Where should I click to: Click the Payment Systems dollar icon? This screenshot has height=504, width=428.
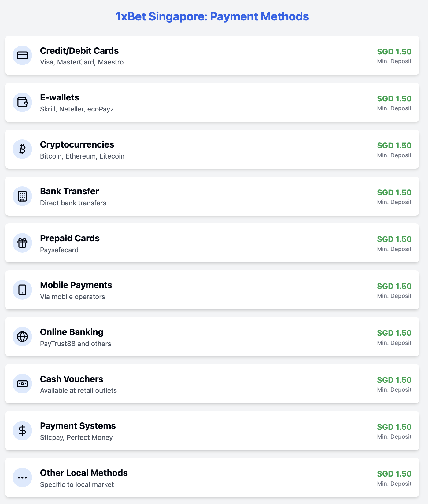coord(22,430)
